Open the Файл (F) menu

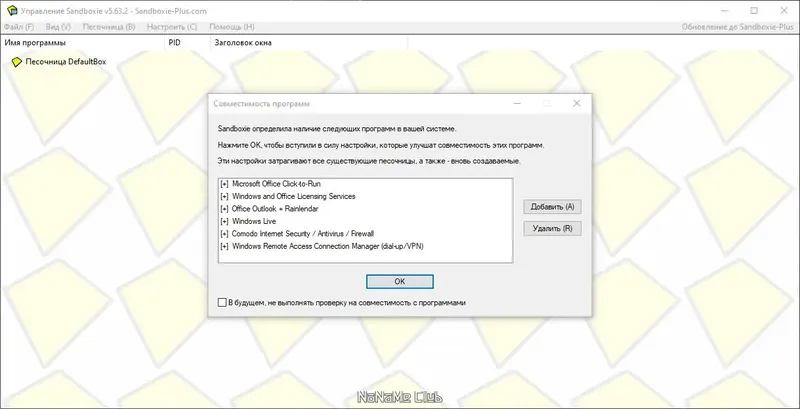[19, 27]
